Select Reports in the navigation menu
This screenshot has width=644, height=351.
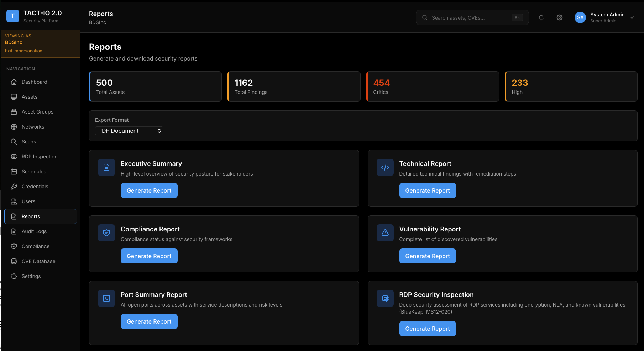30,216
